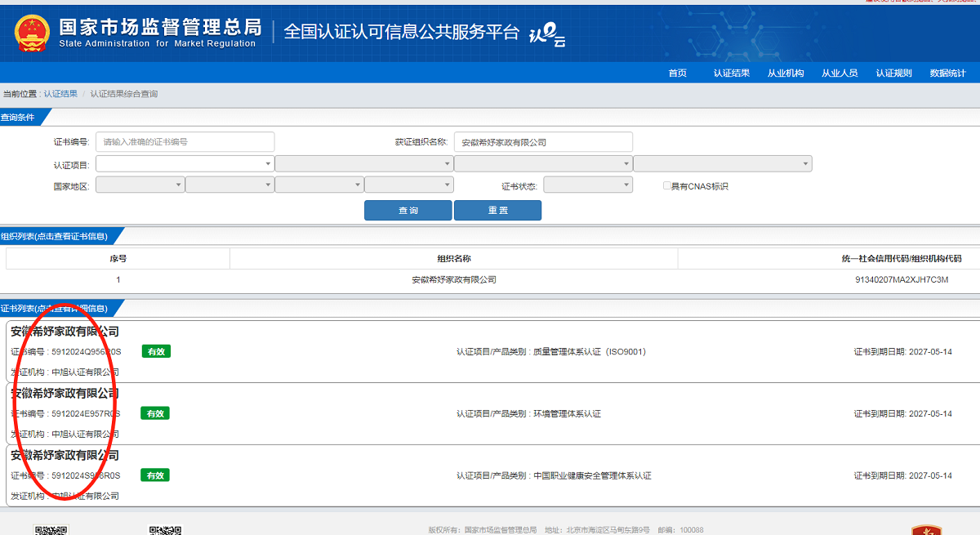Click 有效 badge on ISO9001 certificate
The width and height of the screenshot is (980, 535).
point(156,352)
